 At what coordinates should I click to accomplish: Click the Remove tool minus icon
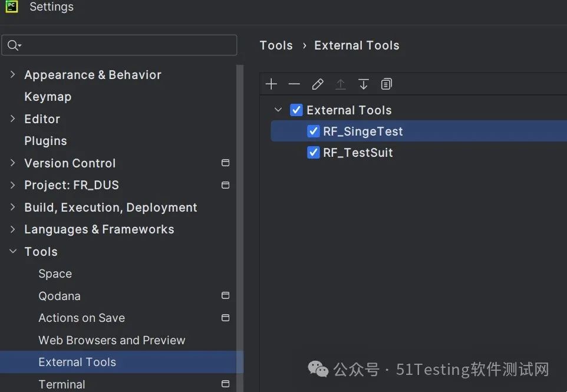[x=294, y=84]
